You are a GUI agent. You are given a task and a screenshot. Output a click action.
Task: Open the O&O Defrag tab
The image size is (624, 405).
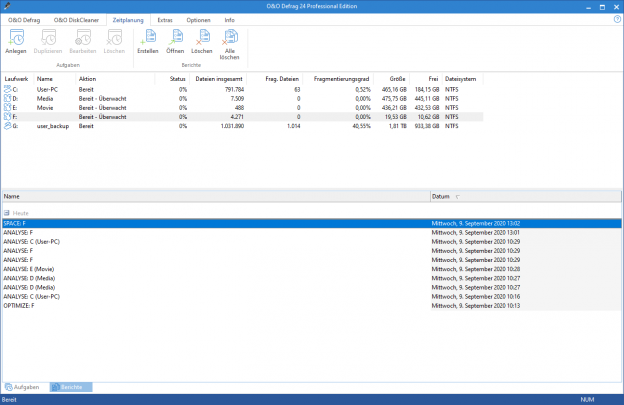pos(25,19)
